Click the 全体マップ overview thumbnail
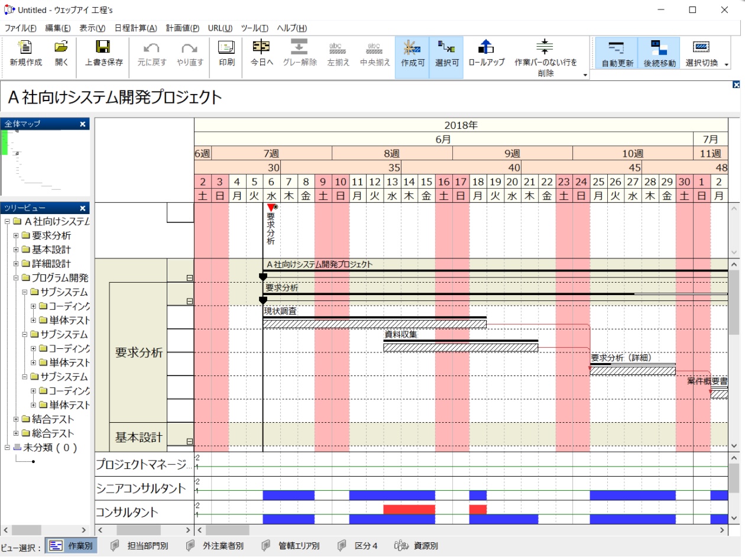 pos(45,163)
